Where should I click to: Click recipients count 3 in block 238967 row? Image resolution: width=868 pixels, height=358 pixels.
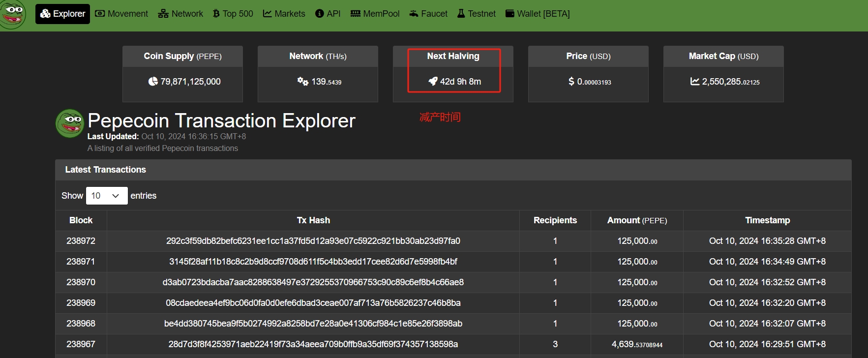555,344
